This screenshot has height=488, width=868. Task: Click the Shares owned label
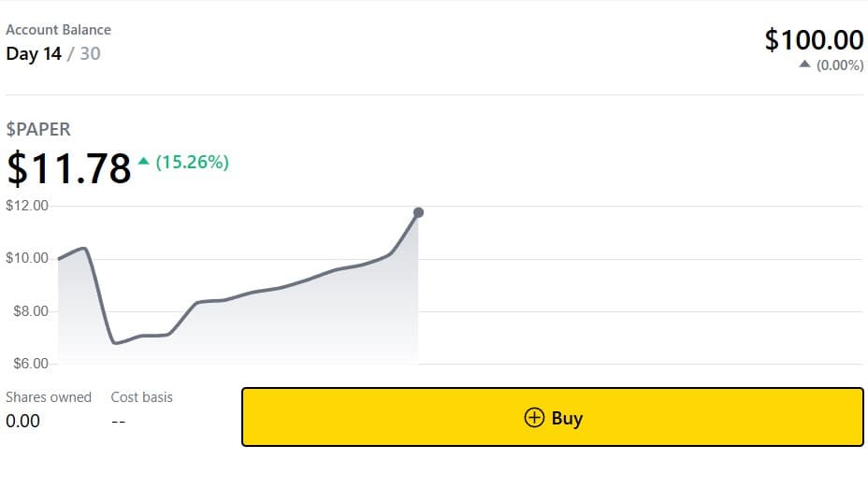point(49,397)
